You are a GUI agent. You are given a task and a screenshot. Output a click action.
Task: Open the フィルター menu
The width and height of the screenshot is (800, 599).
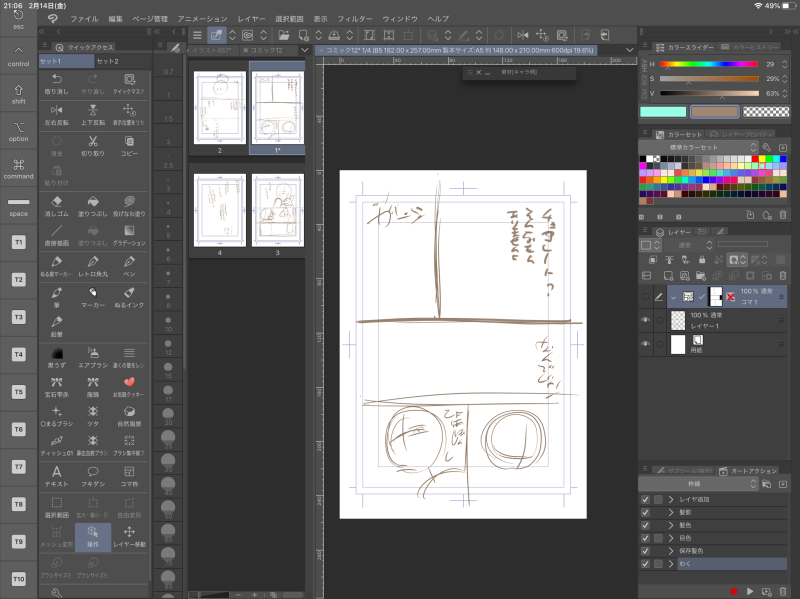click(x=355, y=19)
